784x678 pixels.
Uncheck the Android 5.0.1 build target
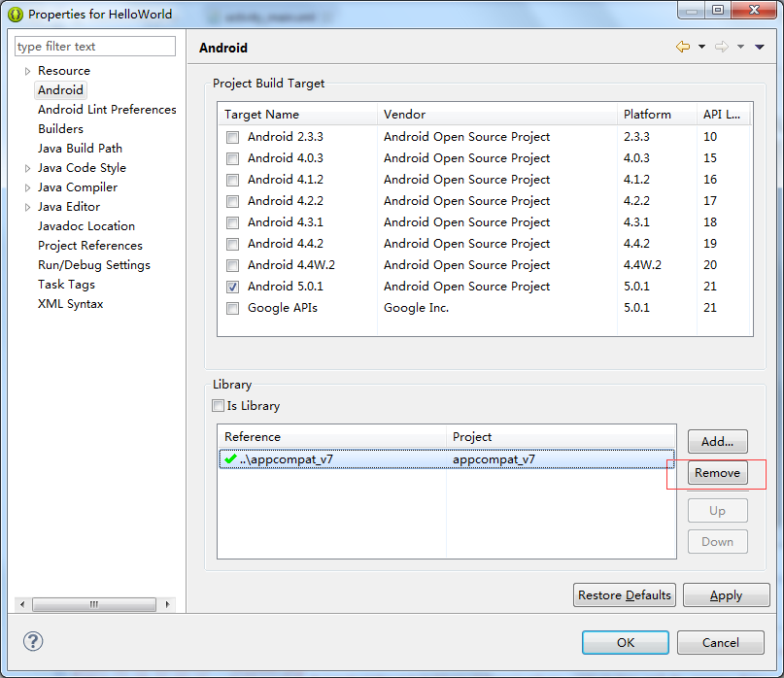(231, 287)
